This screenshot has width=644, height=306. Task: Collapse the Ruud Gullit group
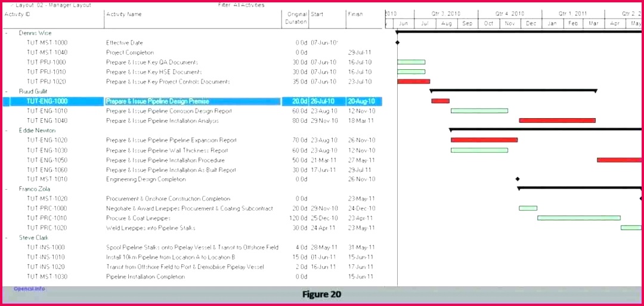point(7,91)
